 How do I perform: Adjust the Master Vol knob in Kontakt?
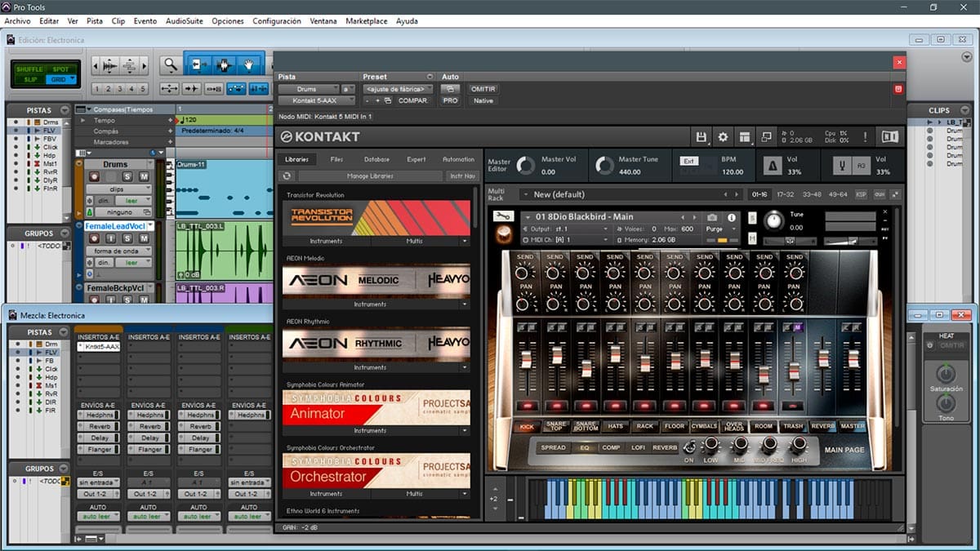(525, 166)
